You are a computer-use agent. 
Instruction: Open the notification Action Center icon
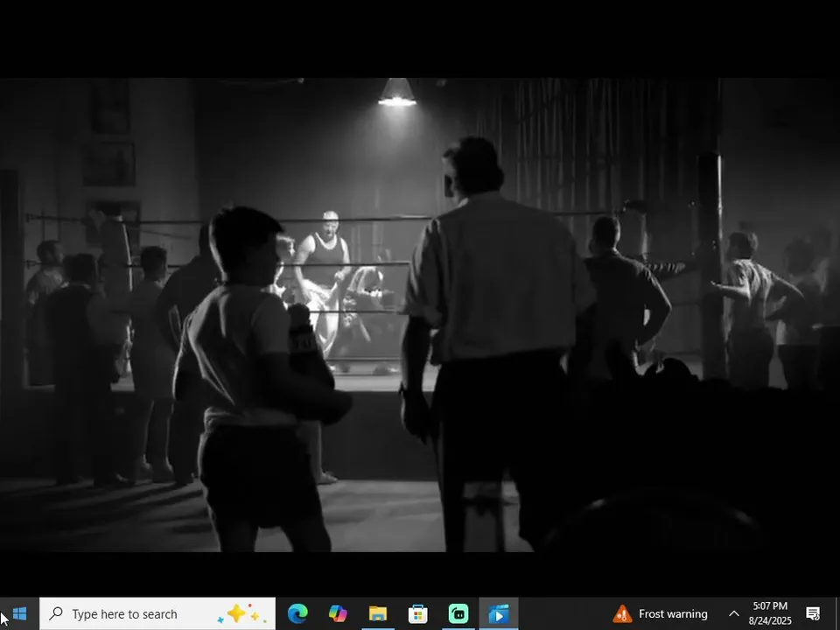click(x=813, y=614)
